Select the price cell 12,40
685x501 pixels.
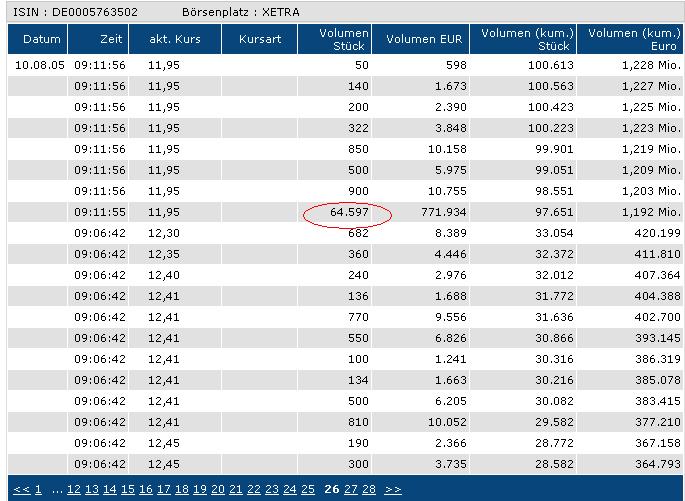tap(164, 275)
